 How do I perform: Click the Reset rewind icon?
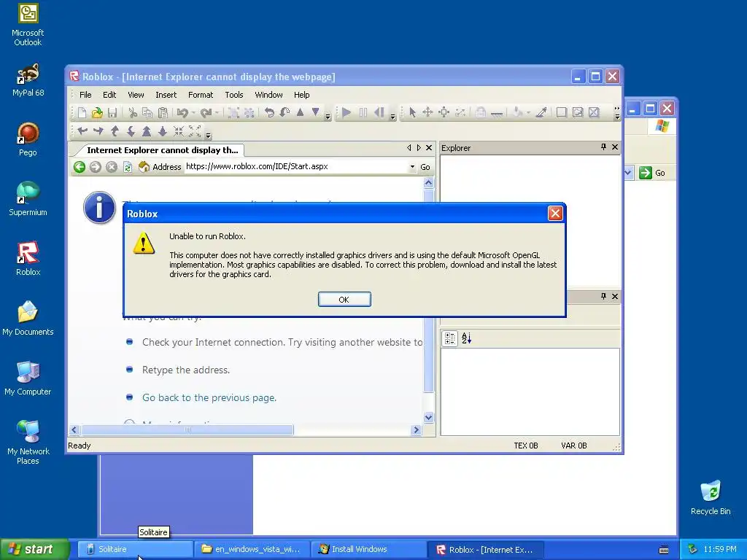(x=379, y=112)
